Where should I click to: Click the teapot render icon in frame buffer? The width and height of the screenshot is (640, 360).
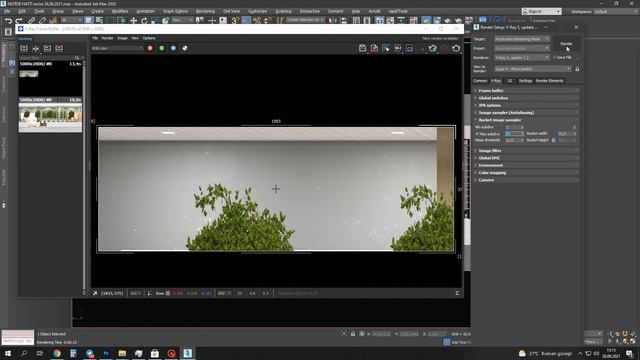(x=456, y=48)
